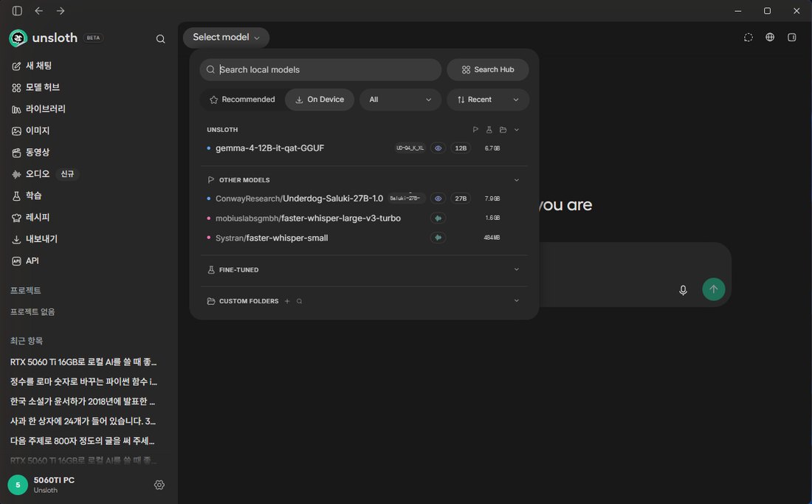
Task: Open the Select model dropdown
Action: 226,37
